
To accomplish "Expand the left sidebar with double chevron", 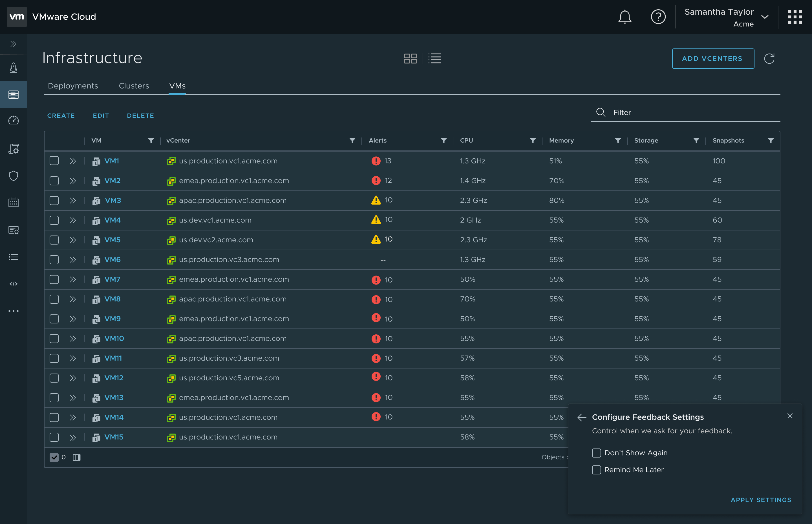I will point(14,44).
